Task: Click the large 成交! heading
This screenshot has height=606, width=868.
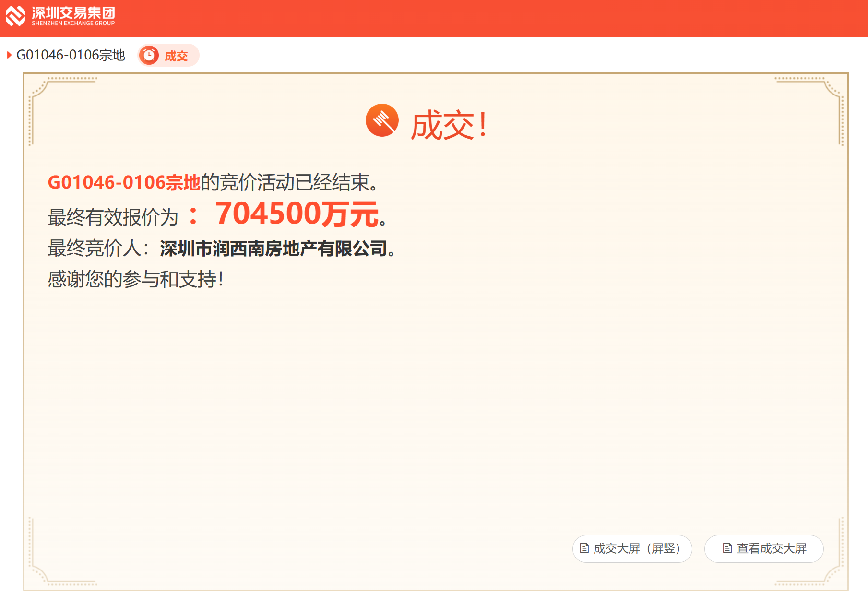Action: coord(449,125)
